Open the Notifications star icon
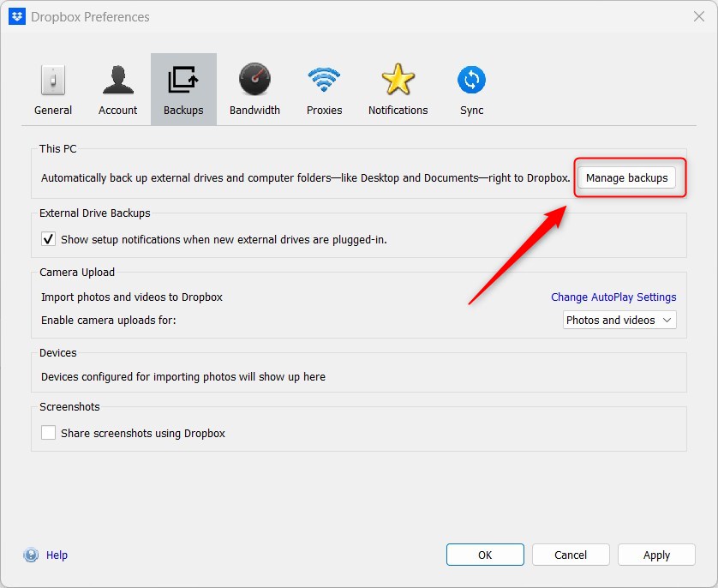 [398, 86]
